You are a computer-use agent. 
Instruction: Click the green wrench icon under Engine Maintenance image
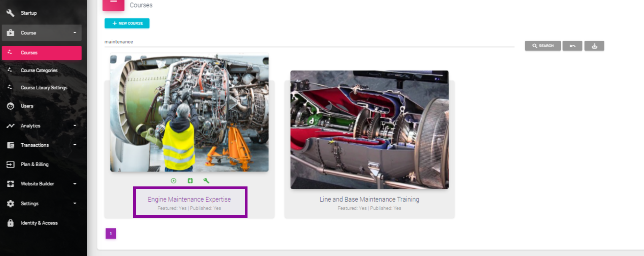(x=206, y=181)
